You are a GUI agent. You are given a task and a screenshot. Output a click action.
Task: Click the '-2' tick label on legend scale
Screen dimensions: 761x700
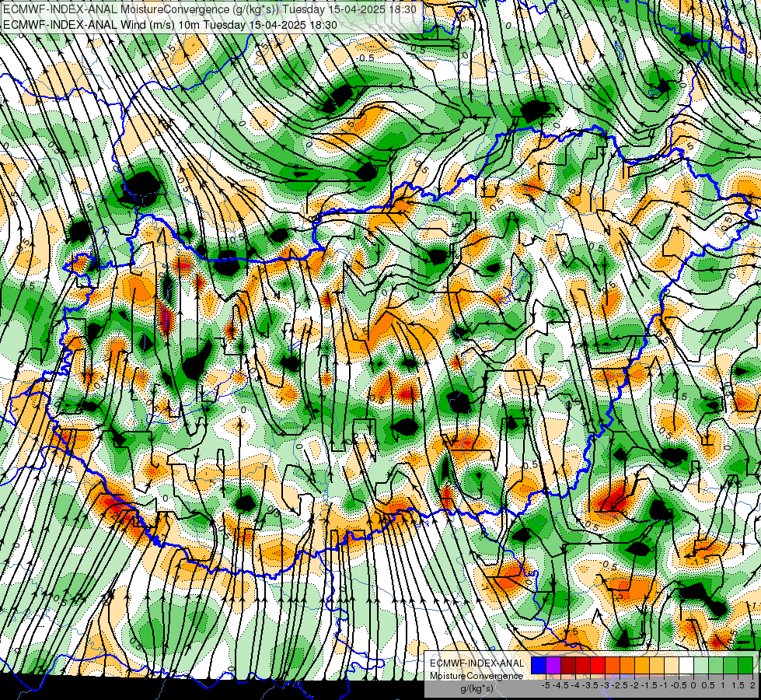(635, 685)
